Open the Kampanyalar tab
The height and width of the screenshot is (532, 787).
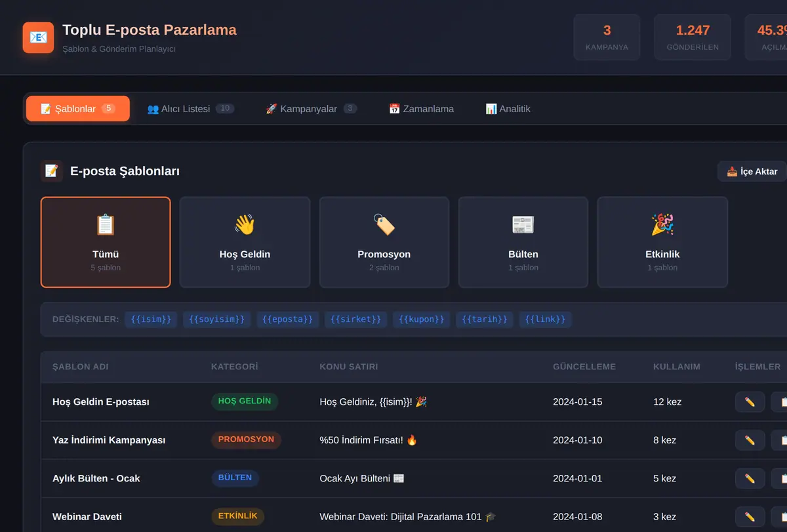tap(311, 109)
